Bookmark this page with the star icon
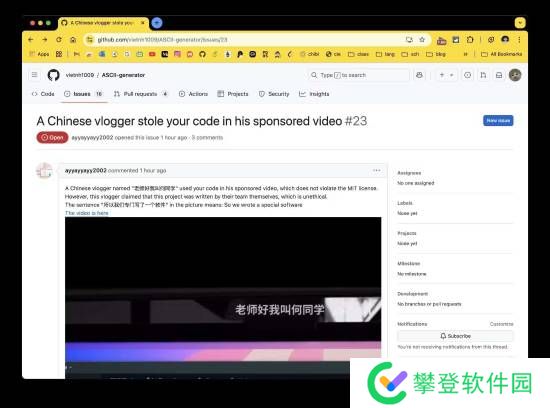This screenshot has height=408, width=550. point(422,40)
